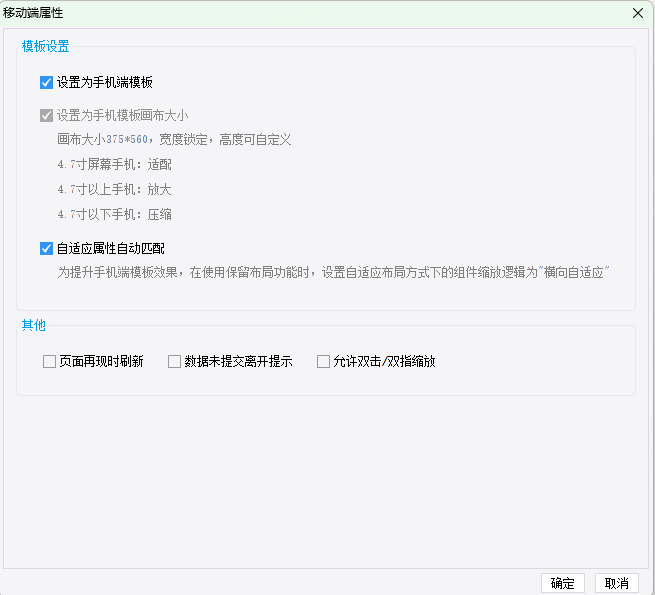Click the 模板设置 section heading
This screenshot has height=595, width=655.
[46, 46]
